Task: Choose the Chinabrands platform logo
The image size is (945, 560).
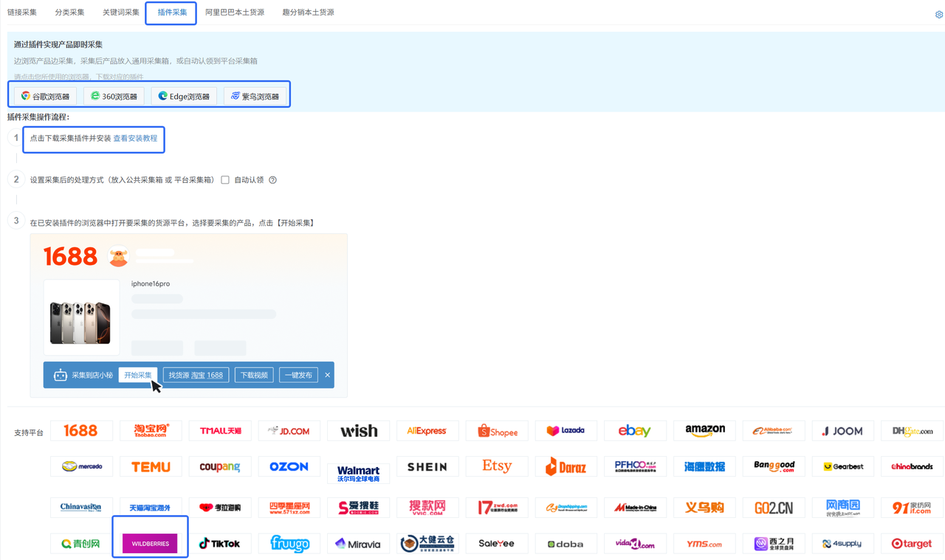Action: (912, 466)
